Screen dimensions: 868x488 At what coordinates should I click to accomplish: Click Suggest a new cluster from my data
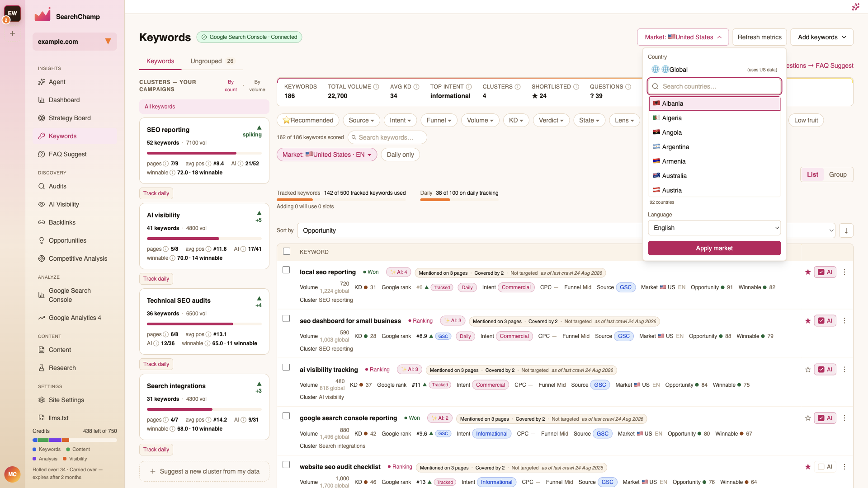tap(204, 471)
